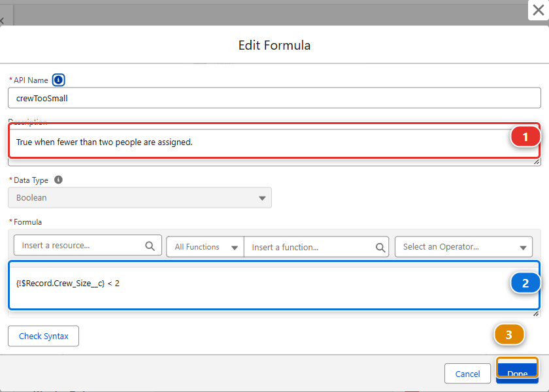Cancel the formula edit
The image size is (549, 392).
pyautogui.click(x=467, y=374)
